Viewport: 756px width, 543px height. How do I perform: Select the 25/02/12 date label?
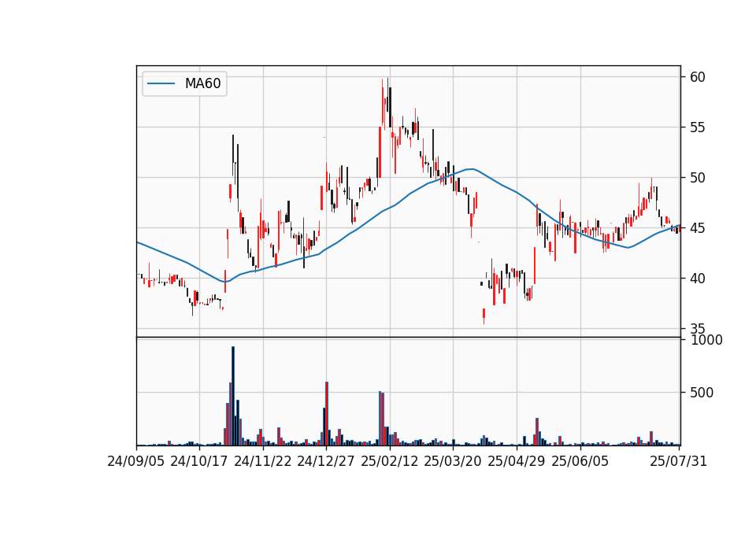[389, 461]
